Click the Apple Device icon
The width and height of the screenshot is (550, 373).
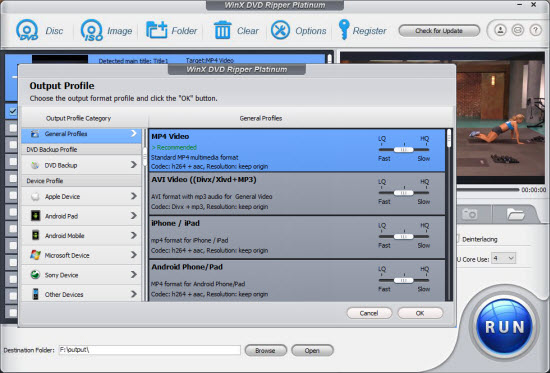click(35, 197)
